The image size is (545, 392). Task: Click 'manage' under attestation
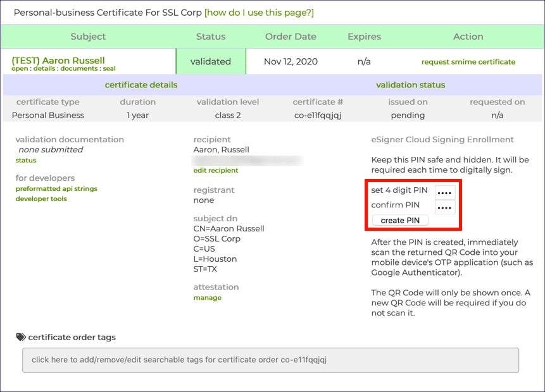[207, 298]
